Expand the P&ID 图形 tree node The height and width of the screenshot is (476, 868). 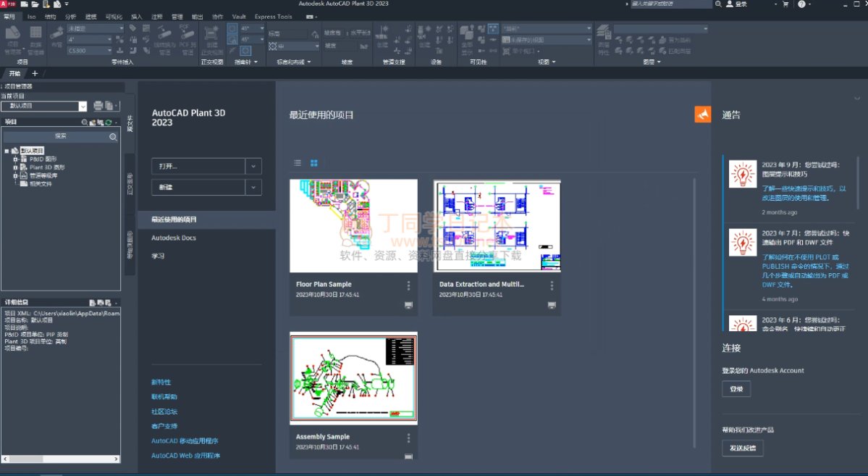pyautogui.click(x=15, y=159)
